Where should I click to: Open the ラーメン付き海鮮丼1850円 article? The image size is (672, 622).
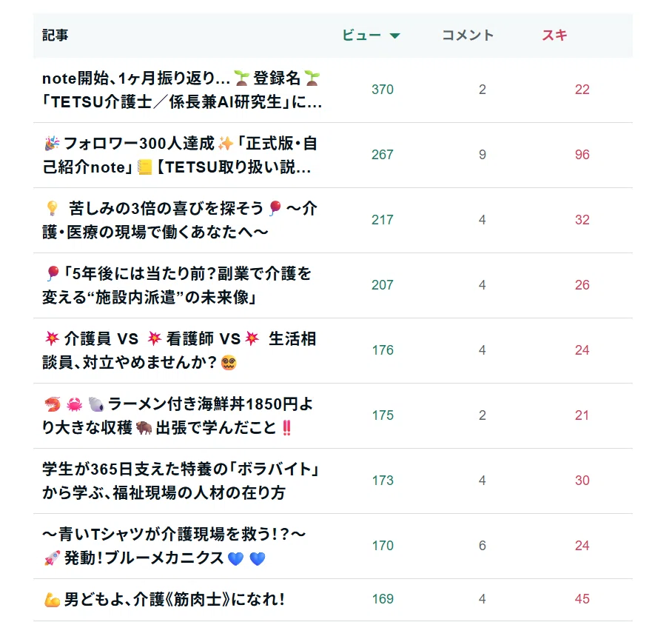click(x=178, y=416)
